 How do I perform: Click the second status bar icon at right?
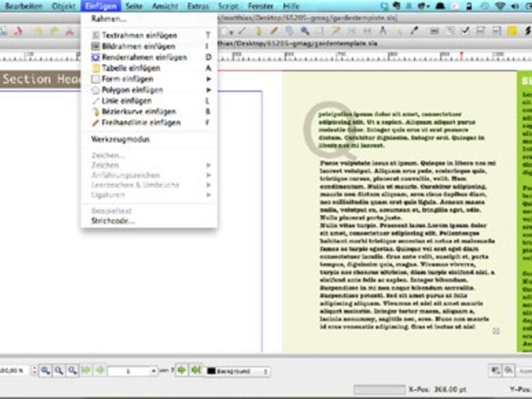point(509,370)
